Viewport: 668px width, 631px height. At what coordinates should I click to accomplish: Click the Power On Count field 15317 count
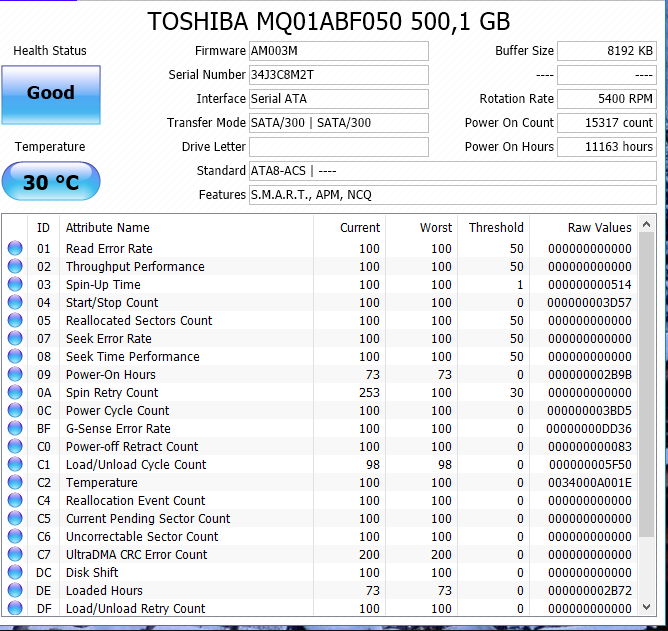607,123
